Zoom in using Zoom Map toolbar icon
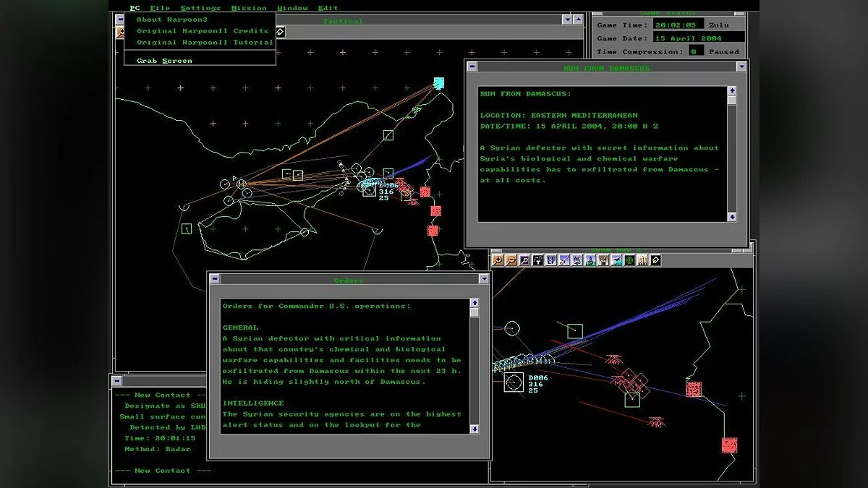 (498, 260)
